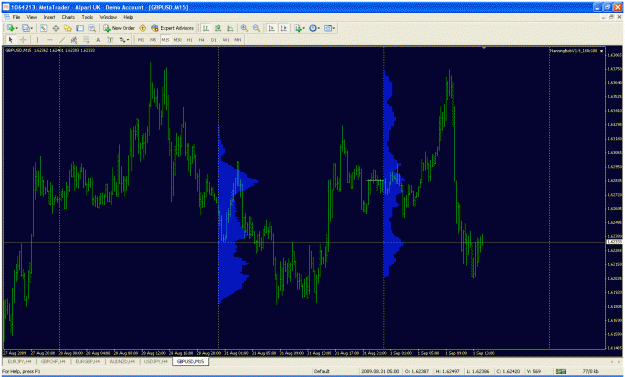Switch timeframe to H1
The image size is (625, 377).
click(189, 39)
